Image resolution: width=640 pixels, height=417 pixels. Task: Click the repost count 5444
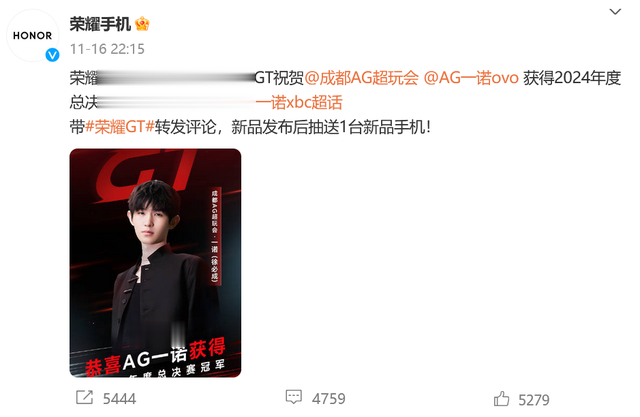coord(119,399)
